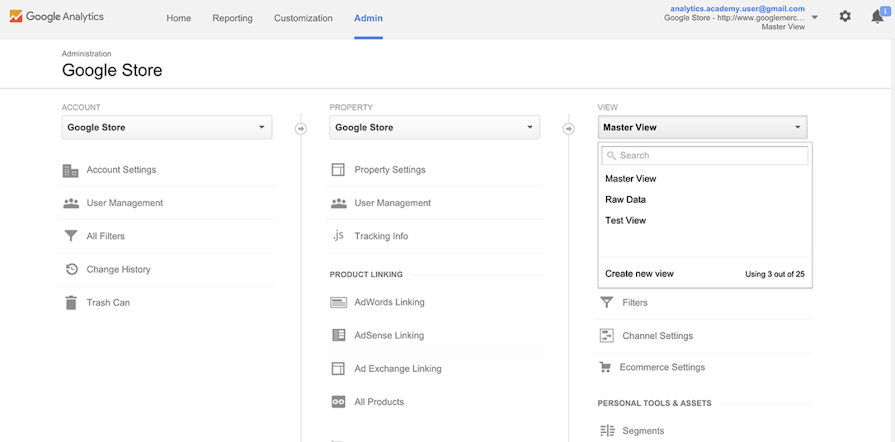Click the Trash Can icon
This screenshot has width=895, height=442.
(x=70, y=302)
